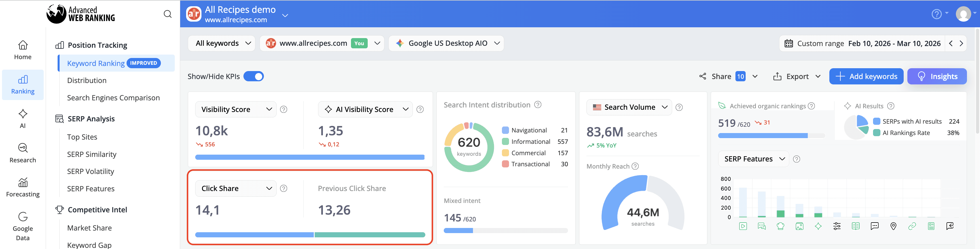Open the Google US Desktop AIO dropdown
Viewport: 980px width, 249px height.
coord(446,43)
